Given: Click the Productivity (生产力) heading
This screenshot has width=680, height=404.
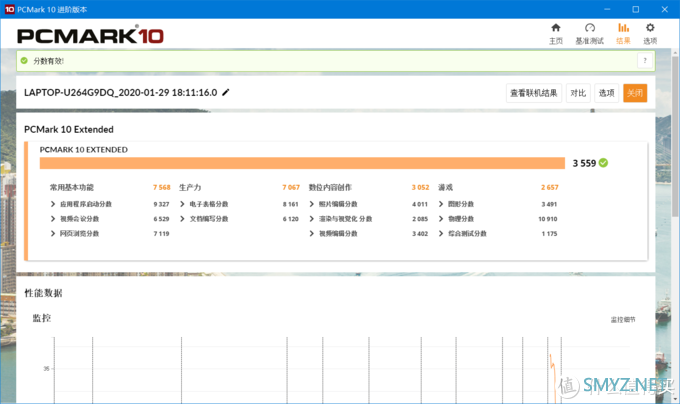Looking at the screenshot, I should [190, 187].
